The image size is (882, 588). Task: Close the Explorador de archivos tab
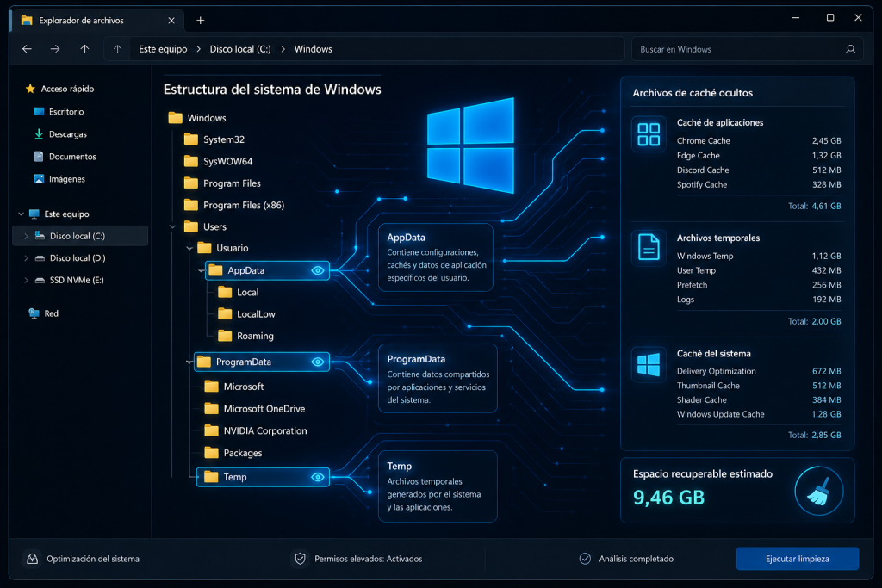171,21
